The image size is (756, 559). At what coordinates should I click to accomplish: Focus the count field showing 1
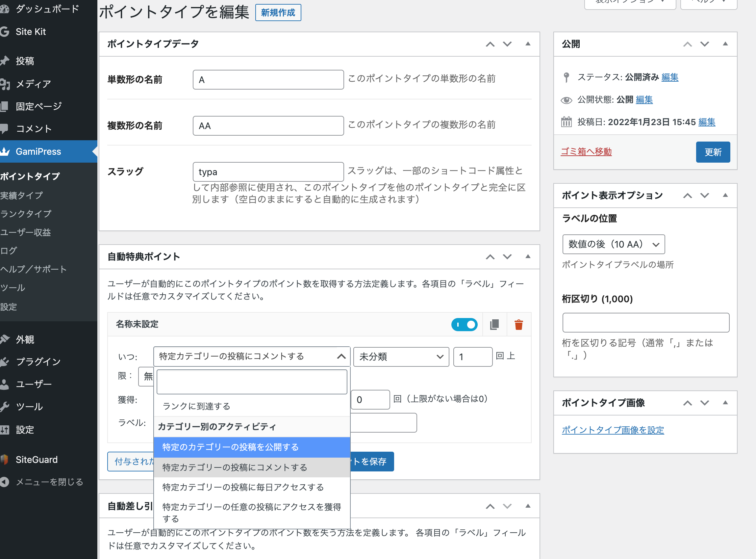(x=473, y=357)
